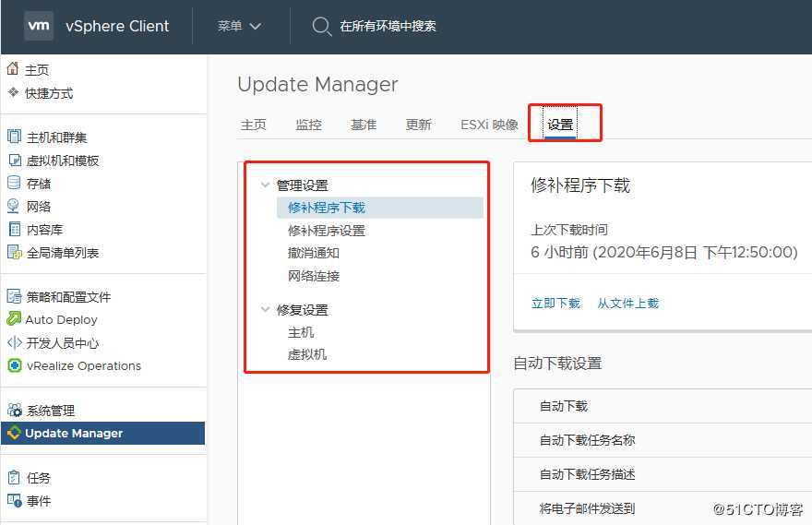Click the 立即下载 link
The height and width of the screenshot is (525, 812).
pyautogui.click(x=555, y=303)
